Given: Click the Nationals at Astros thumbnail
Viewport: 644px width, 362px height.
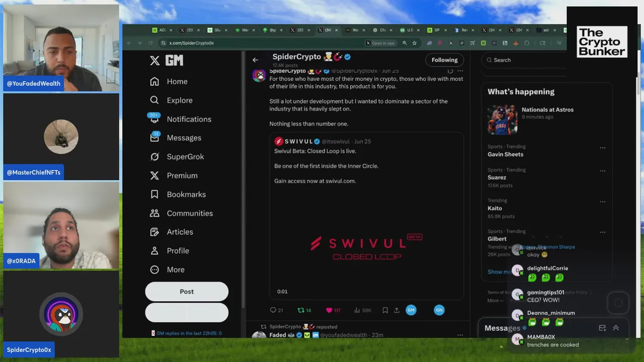Looking at the screenshot, I should point(502,120).
